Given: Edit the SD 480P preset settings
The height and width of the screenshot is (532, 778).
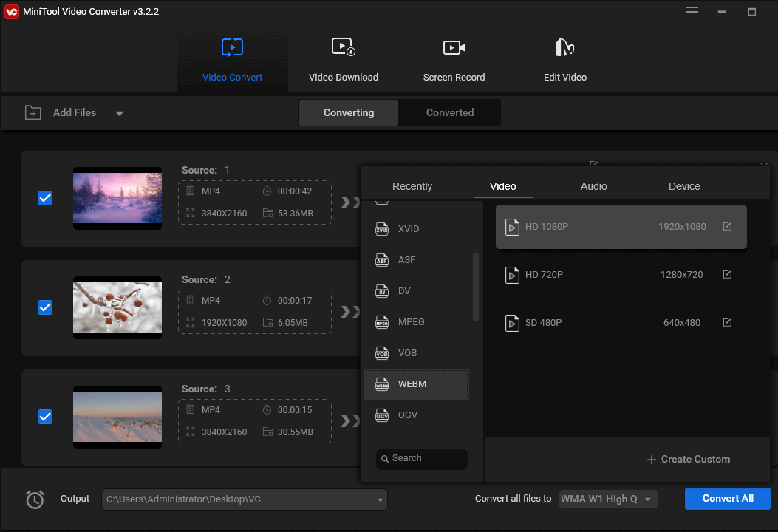Looking at the screenshot, I should point(727,323).
